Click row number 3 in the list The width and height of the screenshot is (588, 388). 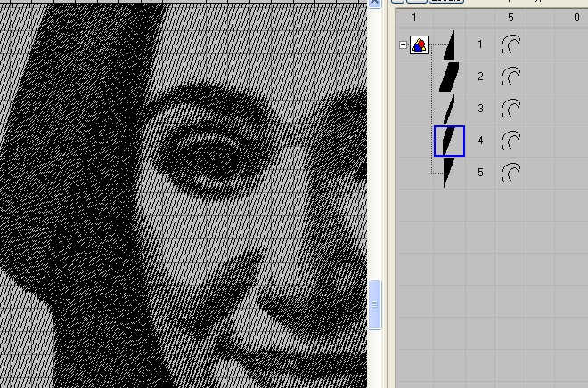tap(480, 109)
